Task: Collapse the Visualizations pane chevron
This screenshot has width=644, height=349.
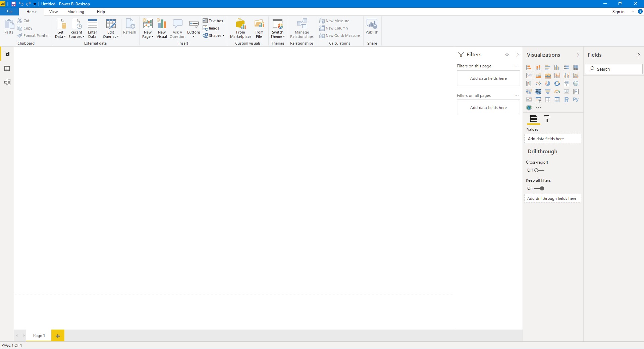Action: coord(578,55)
